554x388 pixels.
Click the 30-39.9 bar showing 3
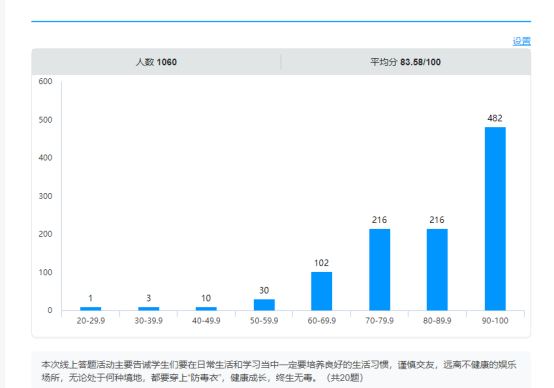(x=148, y=308)
